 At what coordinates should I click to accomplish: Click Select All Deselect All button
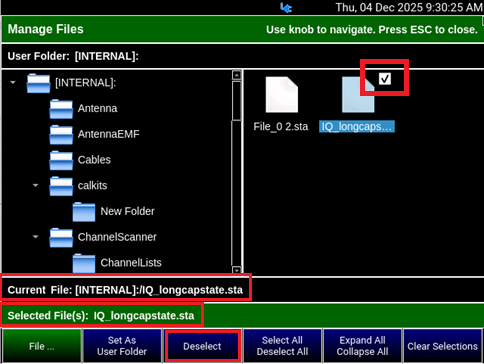tap(282, 346)
